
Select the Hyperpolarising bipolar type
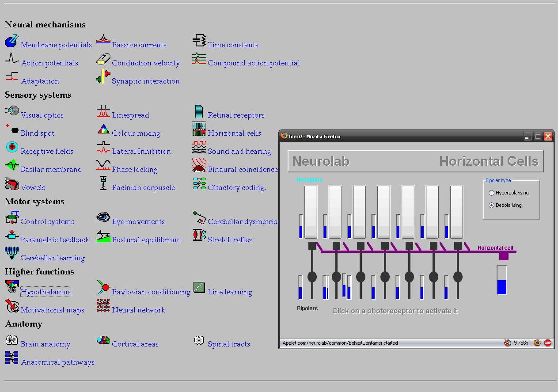tap(491, 193)
